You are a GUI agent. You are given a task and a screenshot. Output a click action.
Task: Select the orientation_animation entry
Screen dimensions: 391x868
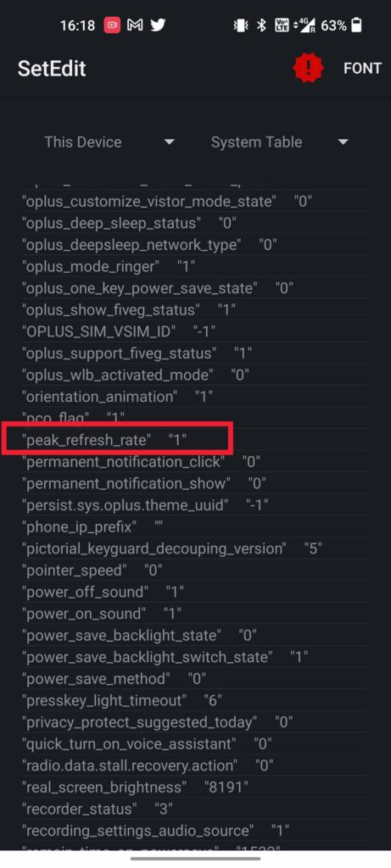point(195,397)
